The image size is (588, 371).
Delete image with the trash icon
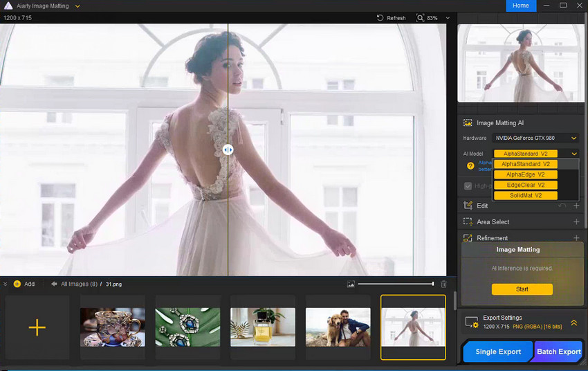pos(443,284)
